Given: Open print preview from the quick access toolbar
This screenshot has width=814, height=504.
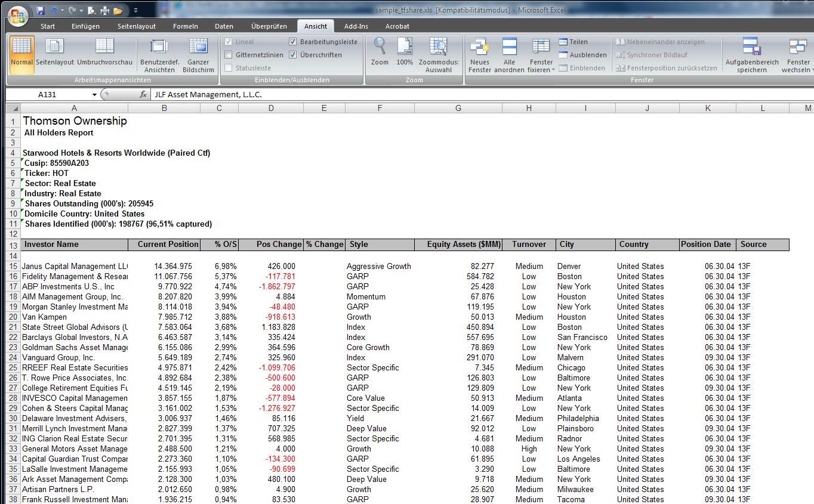Looking at the screenshot, I should [x=91, y=11].
